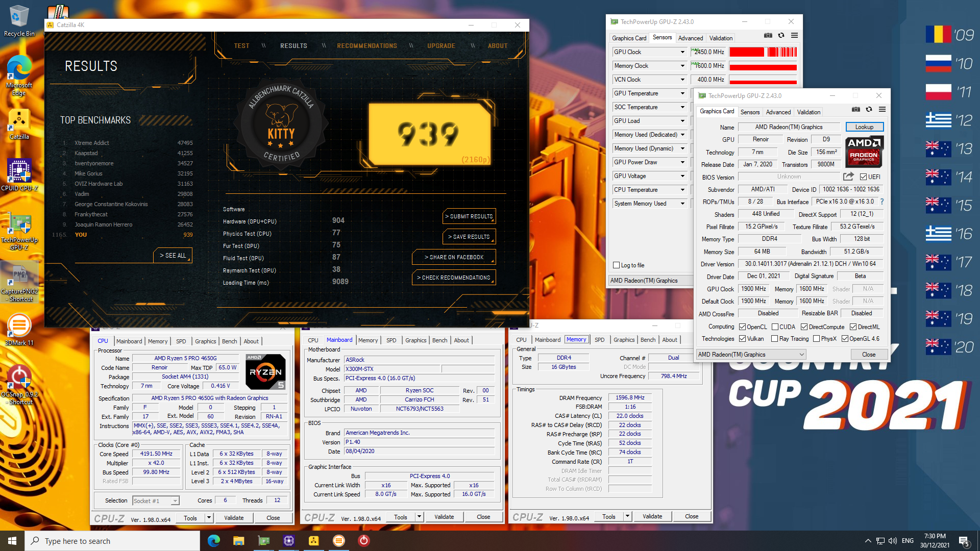Switch to CPU-Z taskbar icon
Viewport: 980px width, 551px height.
coord(288,541)
